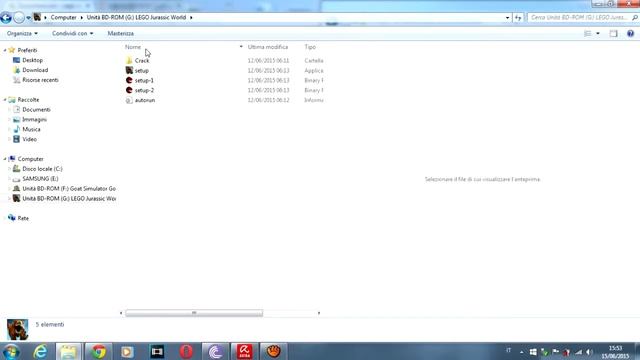Collapse the Computer tree node
This screenshot has width=640, height=360.
(x=5, y=159)
